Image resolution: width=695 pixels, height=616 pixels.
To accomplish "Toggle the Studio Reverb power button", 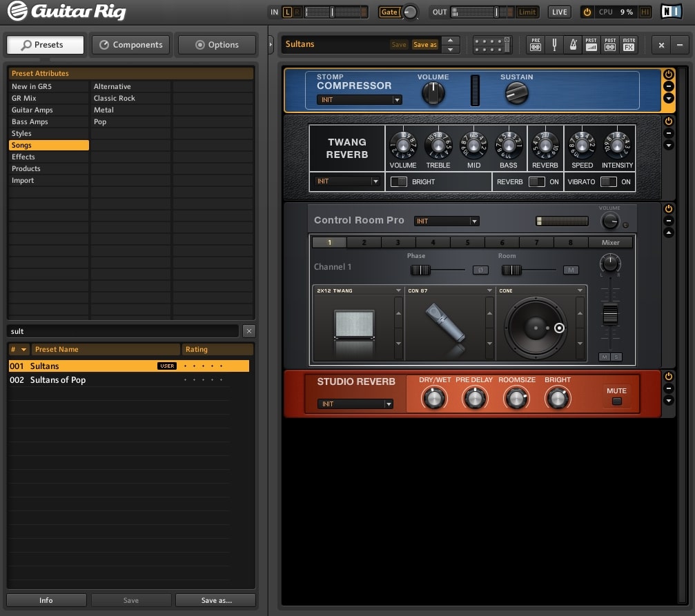I will 669,376.
